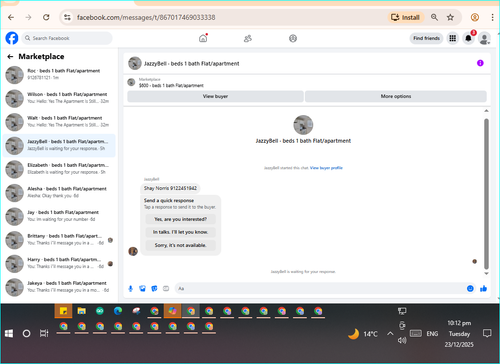The image size is (500, 364).
Task: Open the Facebook apps grid menu
Action: point(452,38)
